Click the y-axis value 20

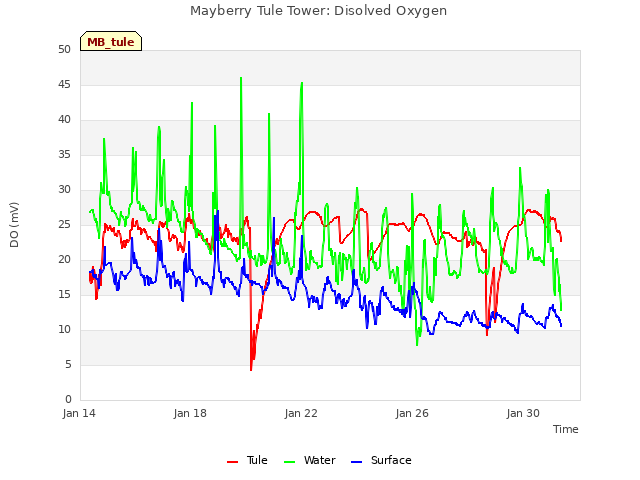[64, 260]
